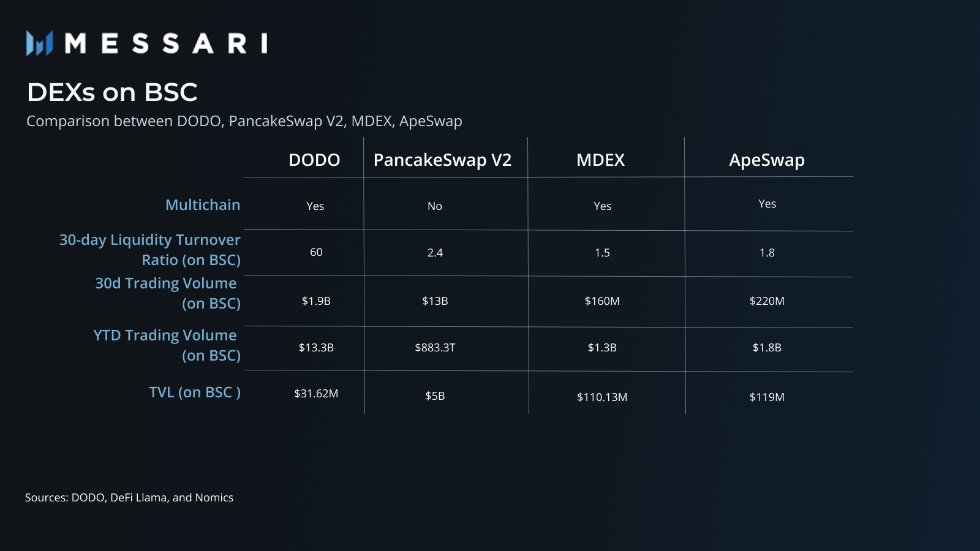This screenshot has width=980, height=551.
Task: Click the DODO column header
Action: point(314,160)
